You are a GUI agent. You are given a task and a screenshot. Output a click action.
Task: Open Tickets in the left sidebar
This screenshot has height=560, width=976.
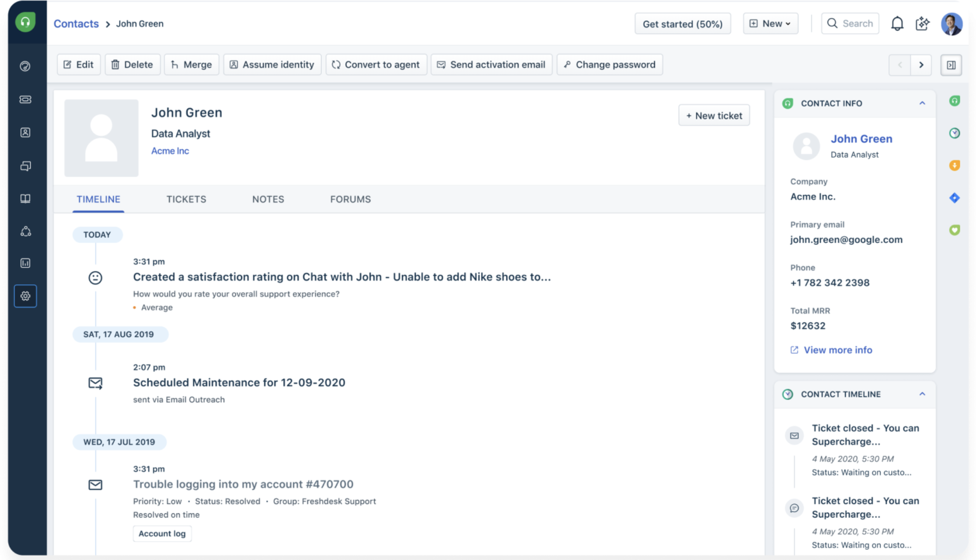26,99
